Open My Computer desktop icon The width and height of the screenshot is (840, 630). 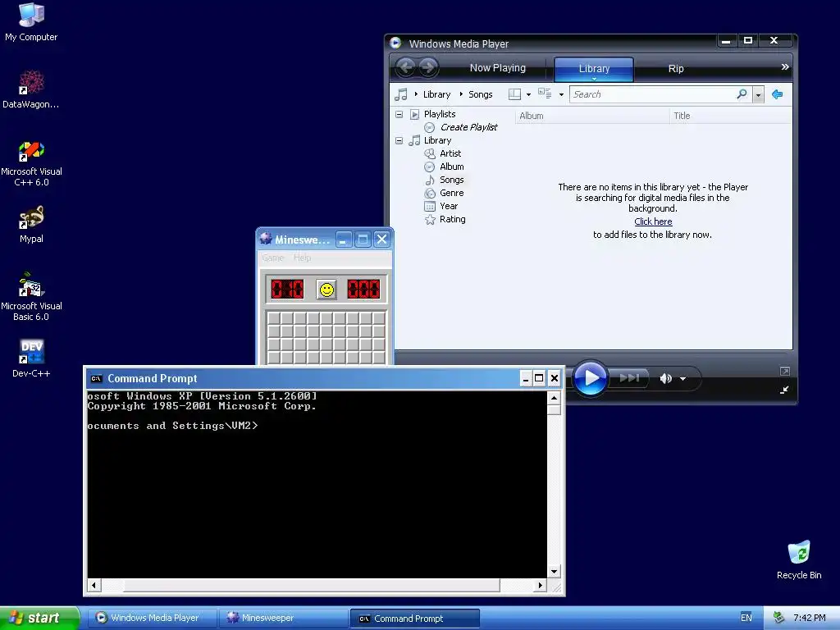(31, 22)
